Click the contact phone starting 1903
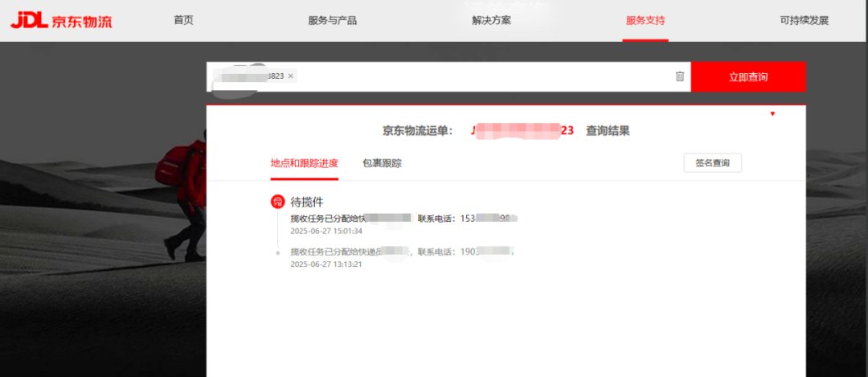 pos(489,252)
